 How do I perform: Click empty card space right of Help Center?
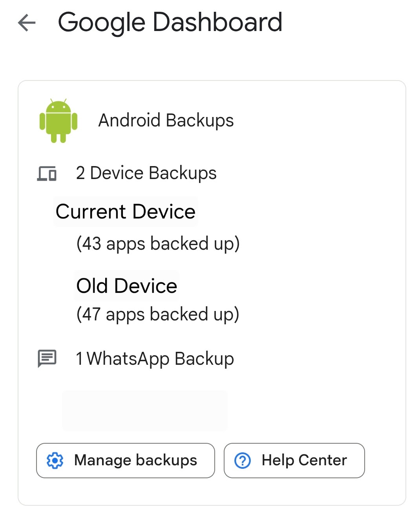tap(385, 460)
